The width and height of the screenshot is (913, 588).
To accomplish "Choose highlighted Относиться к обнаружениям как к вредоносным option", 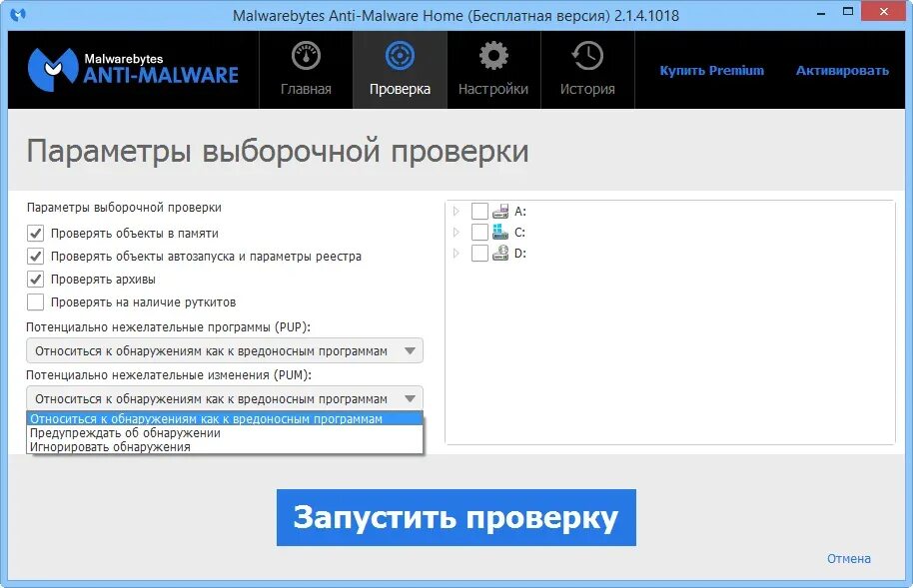I will pyautogui.click(x=225, y=418).
